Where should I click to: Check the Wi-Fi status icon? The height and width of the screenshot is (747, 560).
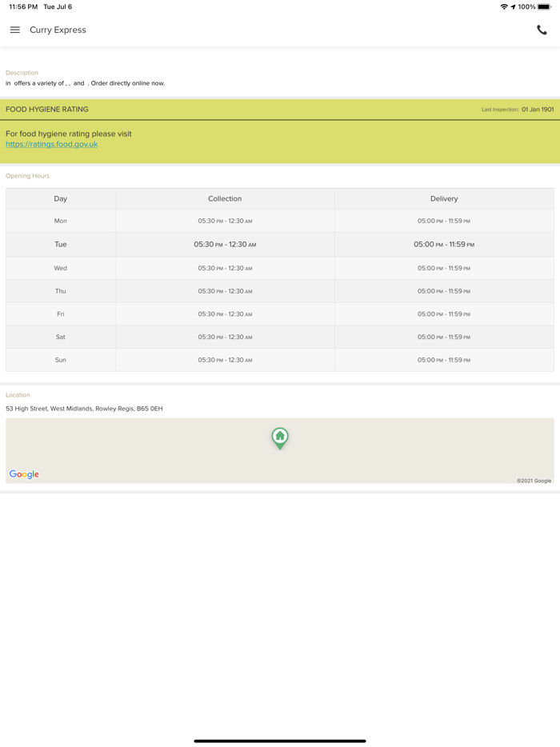point(504,6)
